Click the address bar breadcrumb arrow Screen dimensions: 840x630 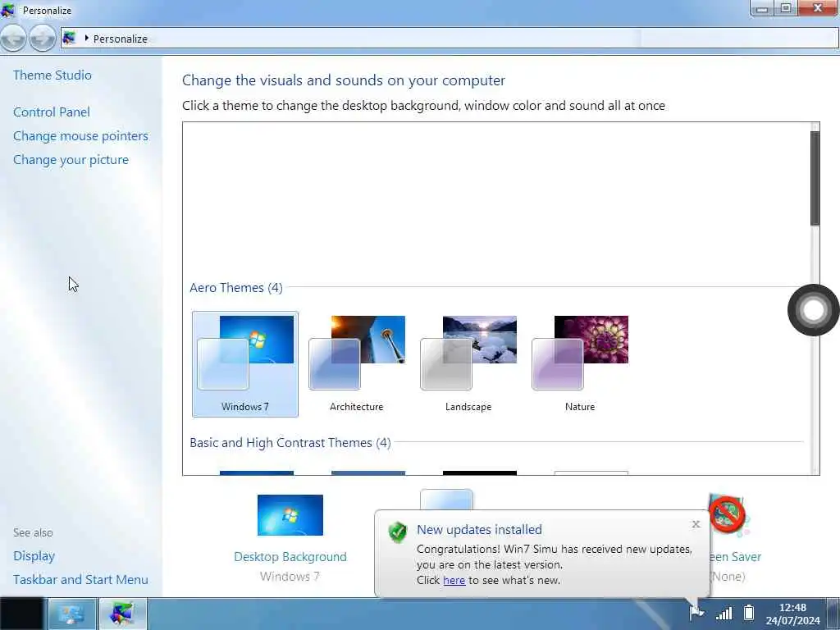pos(86,38)
